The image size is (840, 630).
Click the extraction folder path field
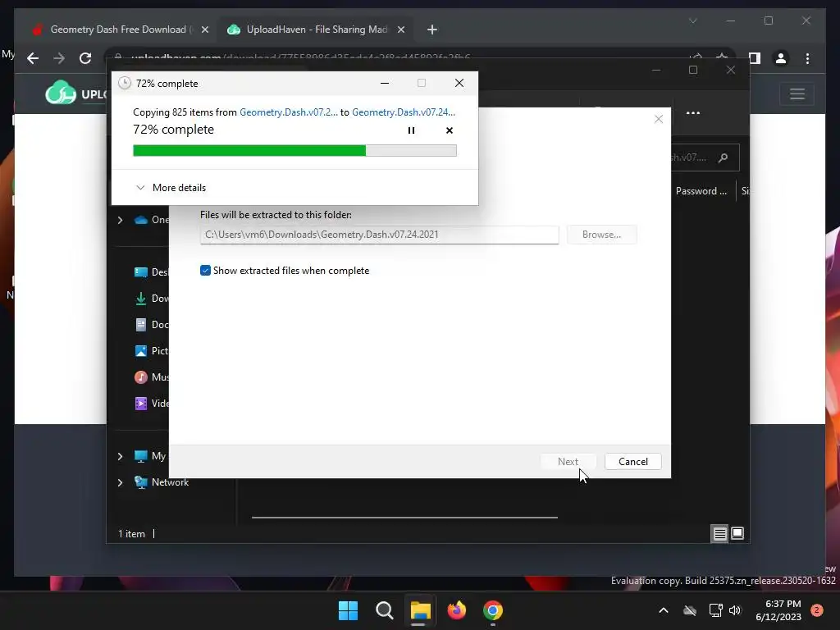379,235
